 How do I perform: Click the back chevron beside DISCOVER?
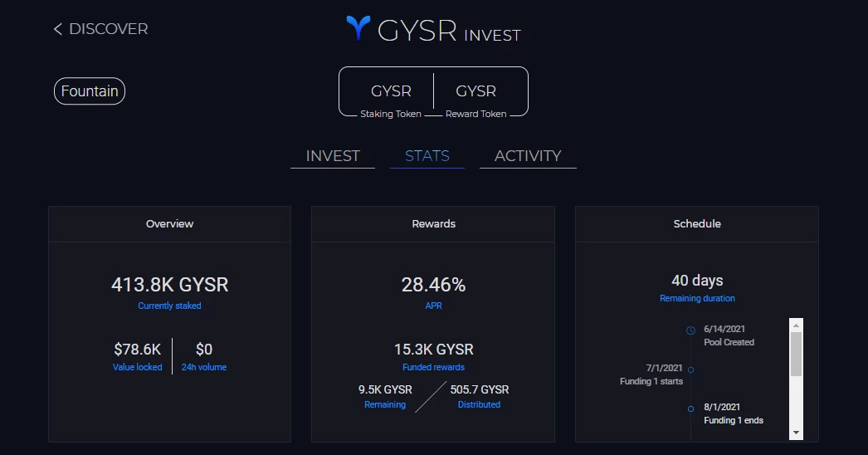coord(57,29)
